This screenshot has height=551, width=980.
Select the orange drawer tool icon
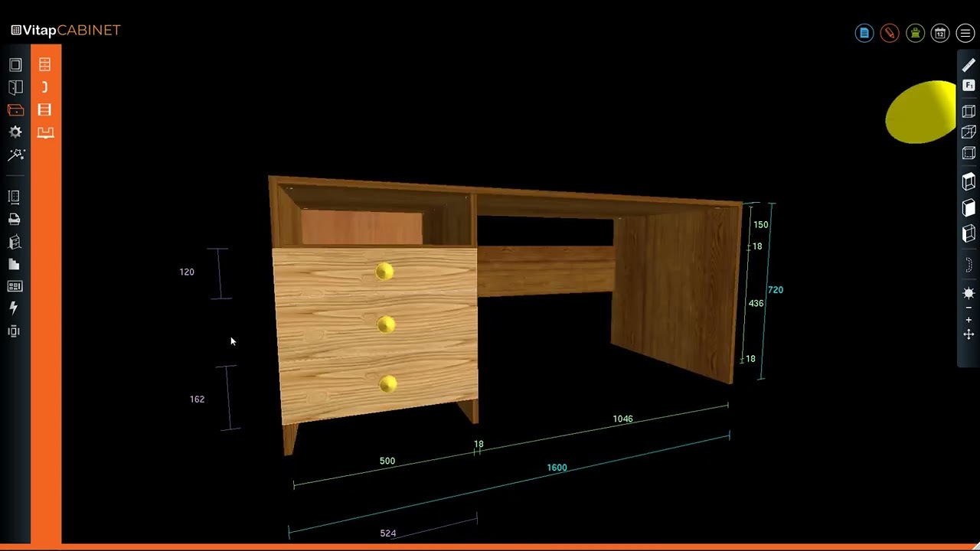click(15, 109)
